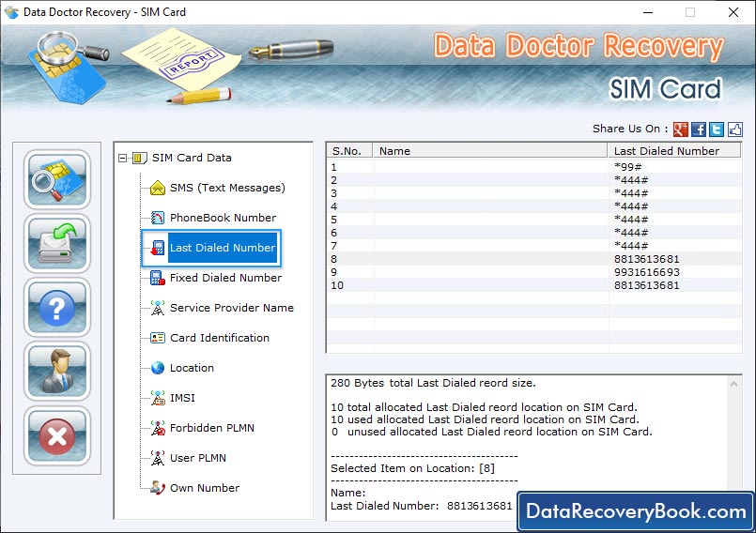Select row 8 number 8813613681
This screenshot has height=533, width=756.
click(534, 259)
